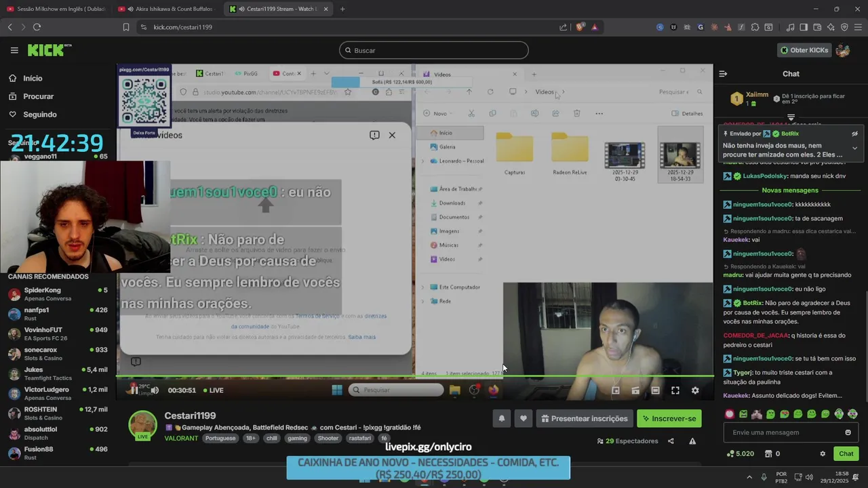Click the Obter KICKs button
868x488 pixels.
click(804, 50)
